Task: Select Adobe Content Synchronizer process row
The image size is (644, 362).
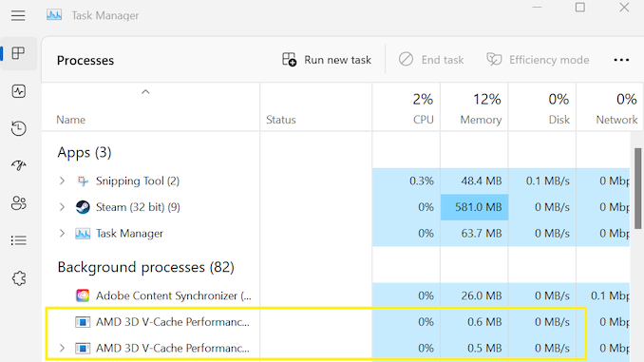Action: [x=335, y=295]
